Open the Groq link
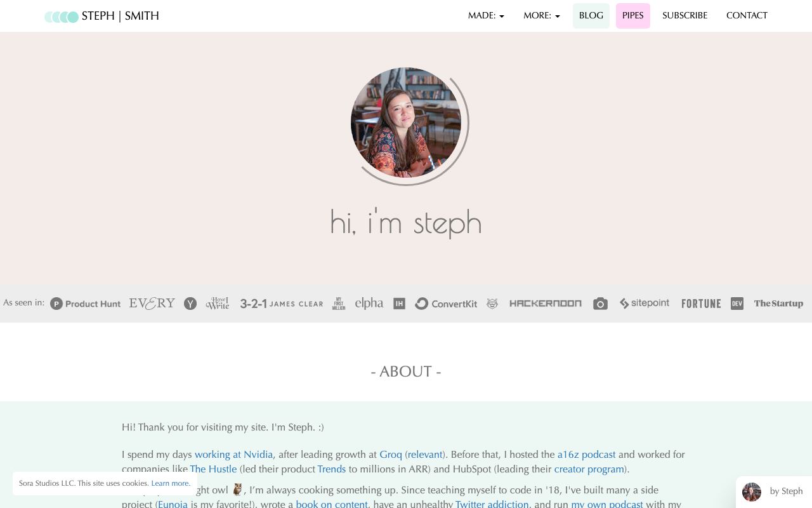Screen dimensions: 812x508 pyautogui.click(x=391, y=455)
